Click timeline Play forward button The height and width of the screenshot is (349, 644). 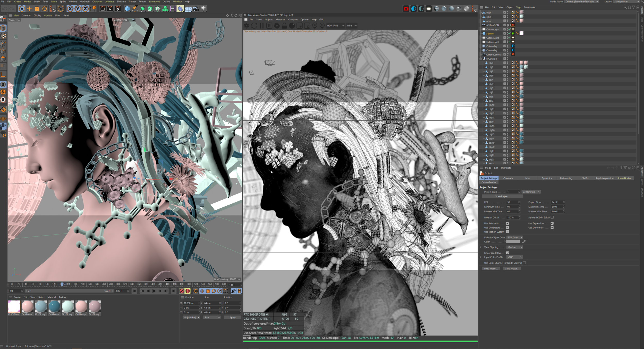[x=154, y=291]
